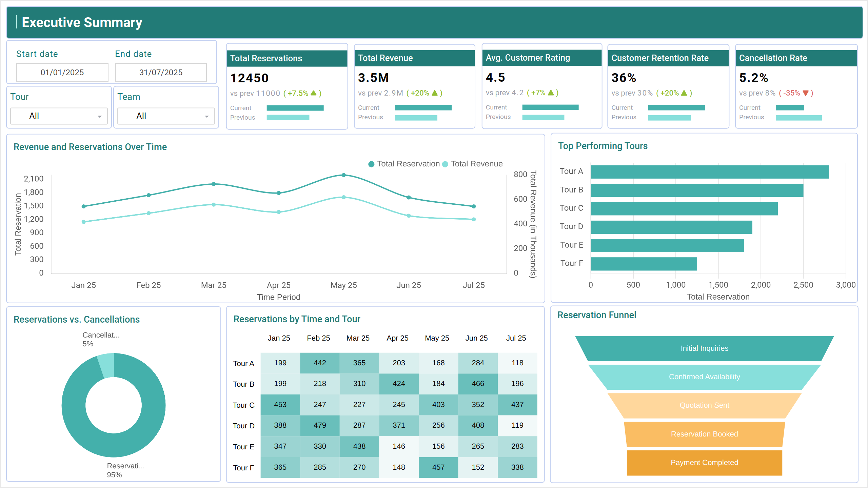This screenshot has height=488, width=868.
Task: Click heatmap cell Tour C Jan 25 value 453
Action: [280, 405]
